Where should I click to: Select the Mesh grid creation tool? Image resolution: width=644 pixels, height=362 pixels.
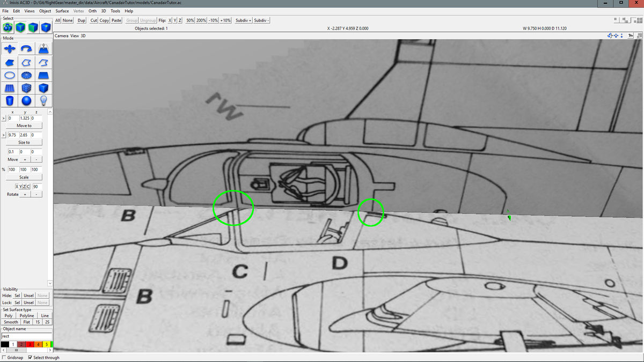coord(11,88)
